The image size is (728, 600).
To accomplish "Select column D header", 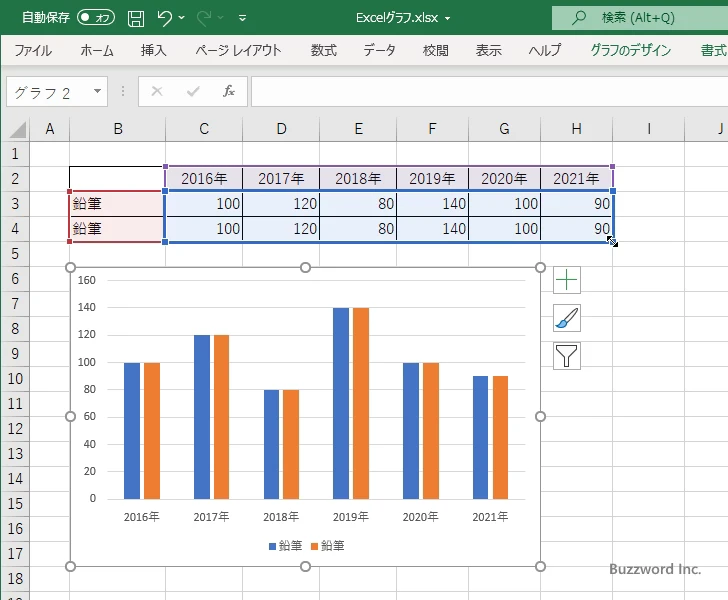I will [x=281, y=129].
